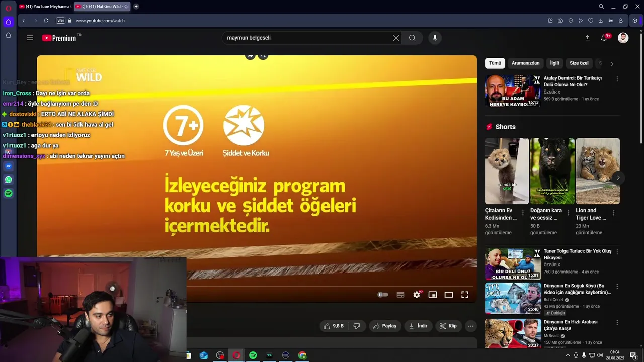Open options for Taner Tolga Tarlacı video

click(x=617, y=252)
